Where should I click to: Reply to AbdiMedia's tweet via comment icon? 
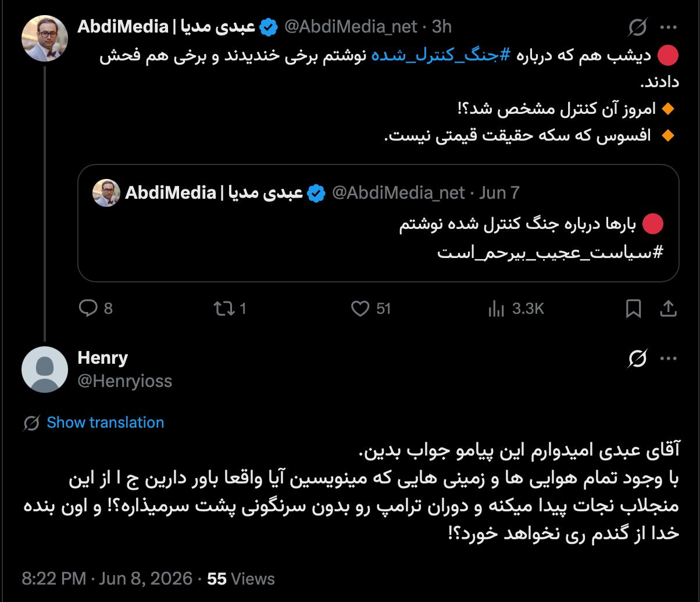[88, 308]
